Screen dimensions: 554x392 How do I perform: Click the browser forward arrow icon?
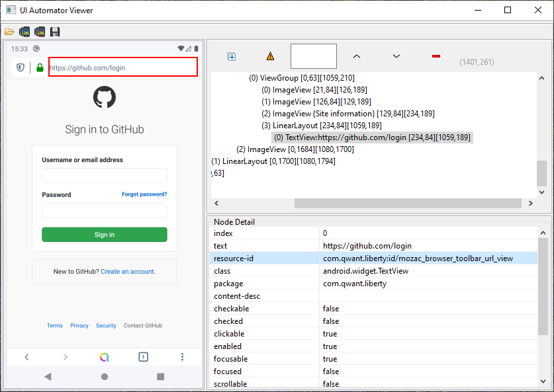click(x=66, y=357)
